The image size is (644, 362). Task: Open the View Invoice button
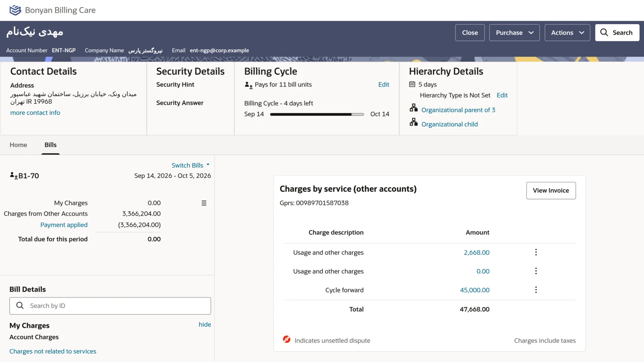[x=551, y=191]
